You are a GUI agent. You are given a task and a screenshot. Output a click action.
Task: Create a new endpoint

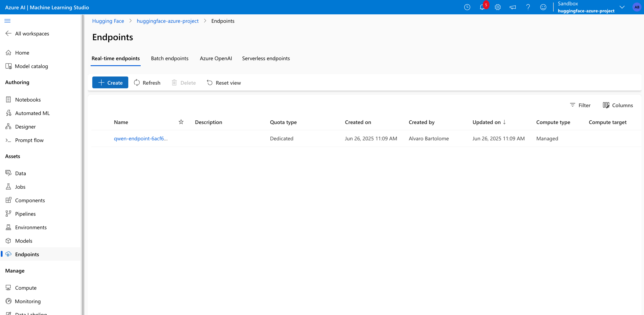(x=110, y=82)
